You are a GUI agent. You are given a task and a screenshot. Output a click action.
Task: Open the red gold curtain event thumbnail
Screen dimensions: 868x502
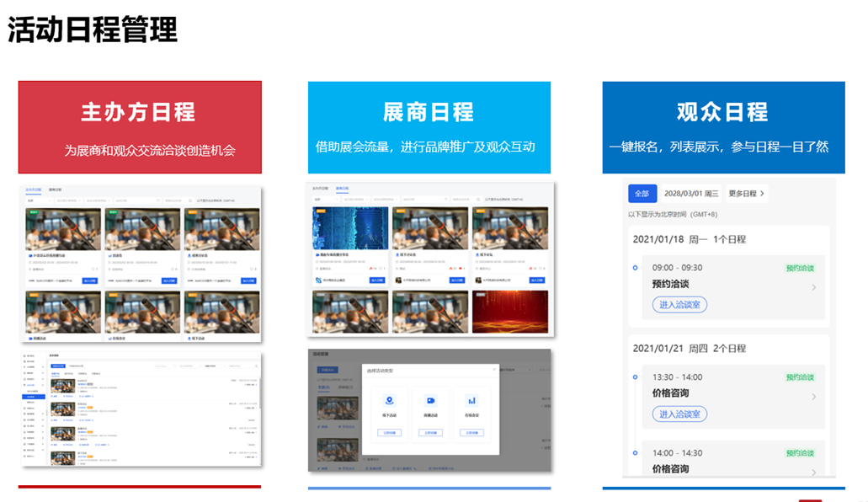510,312
